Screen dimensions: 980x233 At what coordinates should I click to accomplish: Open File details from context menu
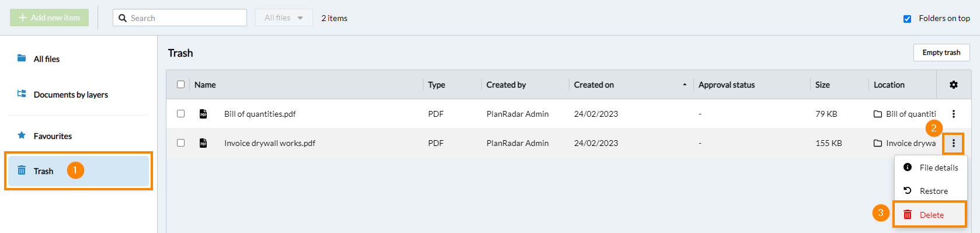pos(930,168)
